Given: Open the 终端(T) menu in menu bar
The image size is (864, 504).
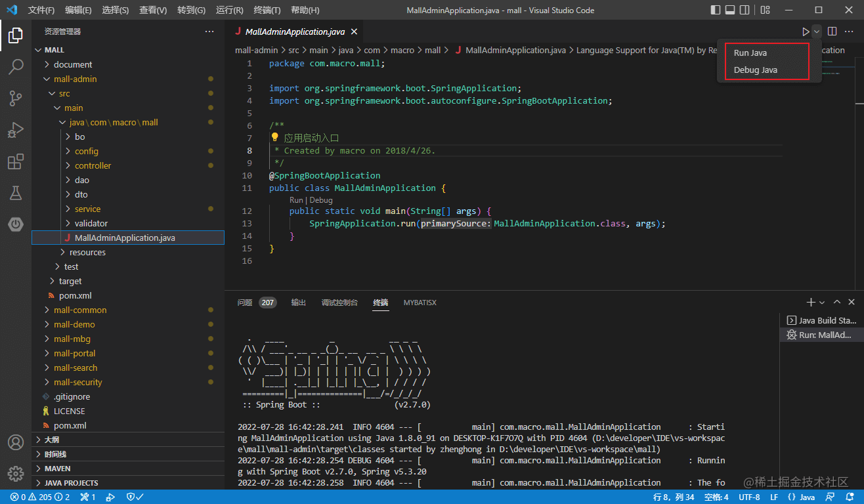Looking at the screenshot, I should [x=267, y=10].
